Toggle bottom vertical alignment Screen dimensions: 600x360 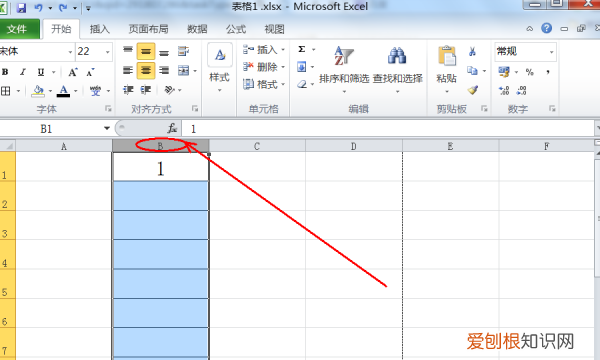click(164, 52)
